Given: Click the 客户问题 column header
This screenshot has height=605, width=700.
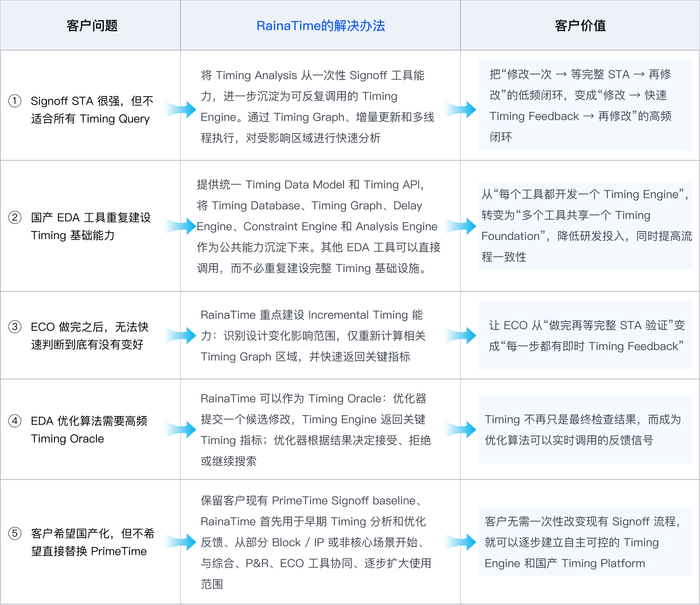Looking at the screenshot, I should click(92, 26).
